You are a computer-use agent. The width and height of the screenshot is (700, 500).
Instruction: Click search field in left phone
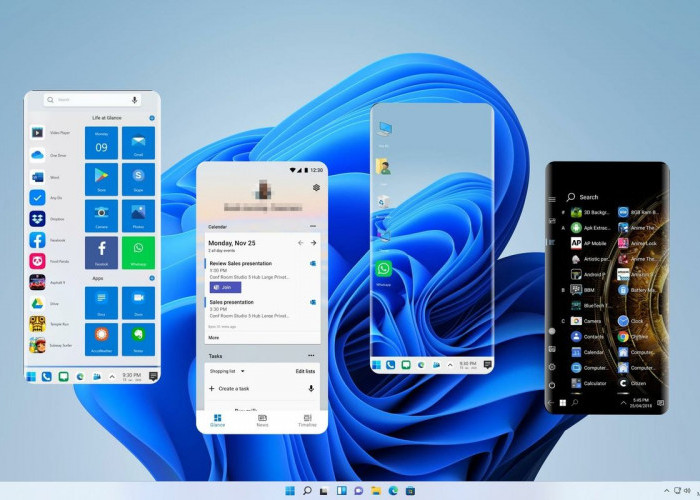click(93, 100)
